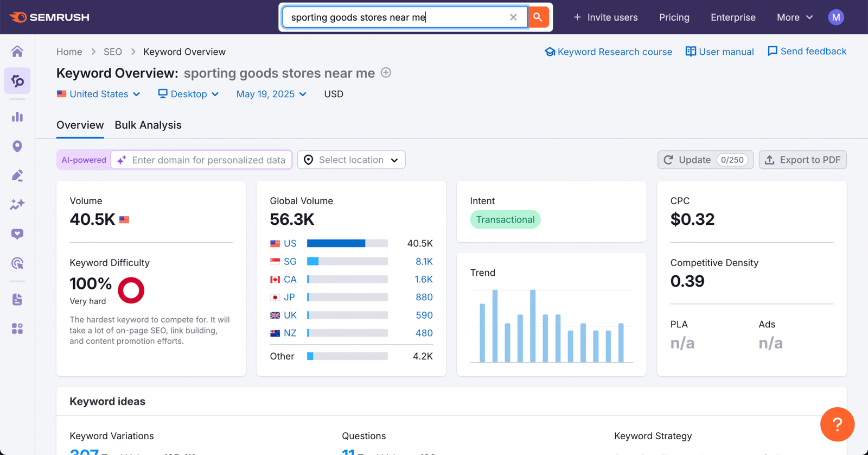The width and height of the screenshot is (868, 455).
Task: Open the user avatar M icon
Action: pyautogui.click(x=836, y=17)
